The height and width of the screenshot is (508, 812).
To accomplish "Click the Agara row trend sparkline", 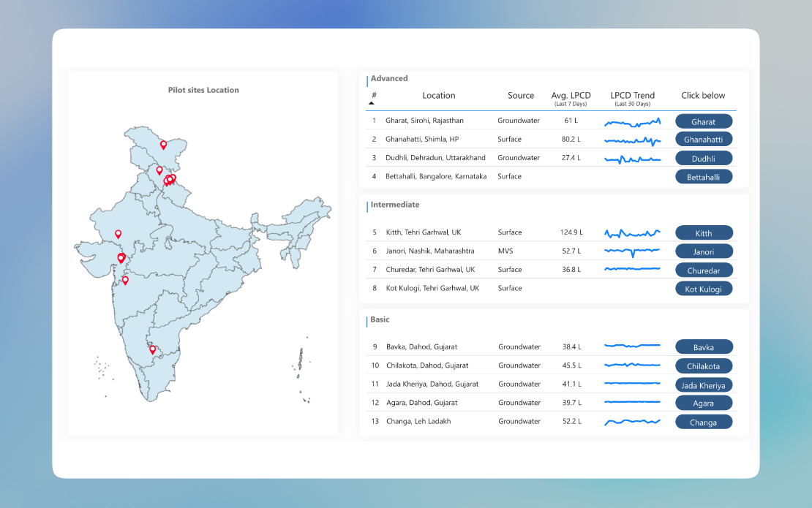I will pyautogui.click(x=632, y=401).
